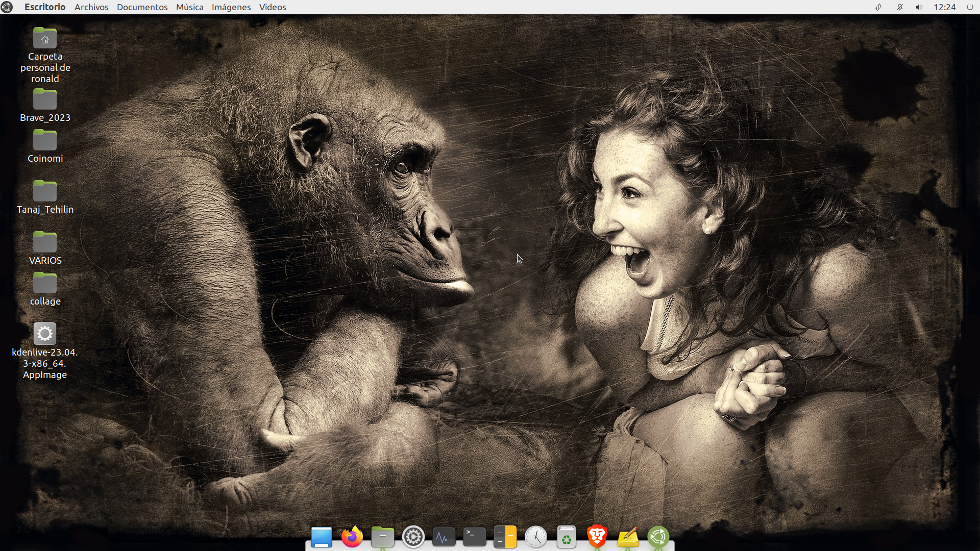Open the power session icon
Image resolution: width=980 pixels, height=551 pixels.
tap(970, 7)
